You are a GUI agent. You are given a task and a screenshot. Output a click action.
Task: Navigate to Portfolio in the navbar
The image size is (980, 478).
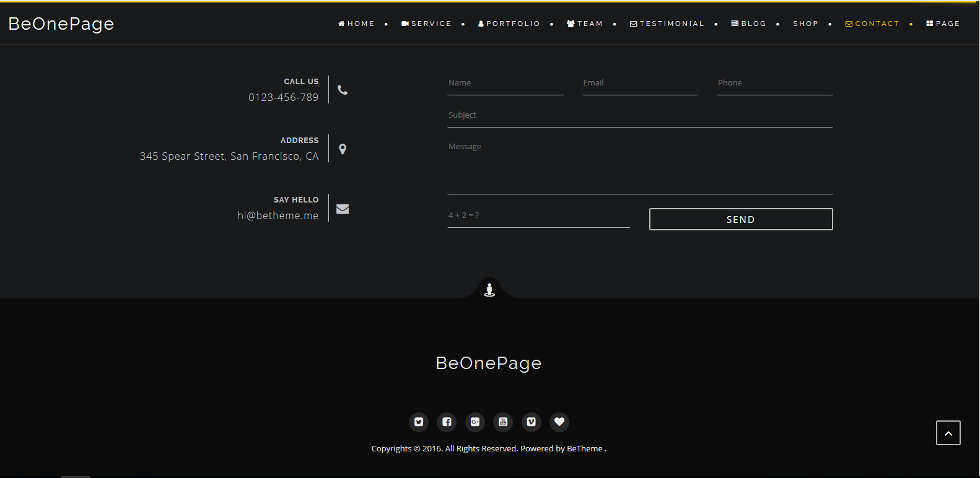tap(509, 24)
